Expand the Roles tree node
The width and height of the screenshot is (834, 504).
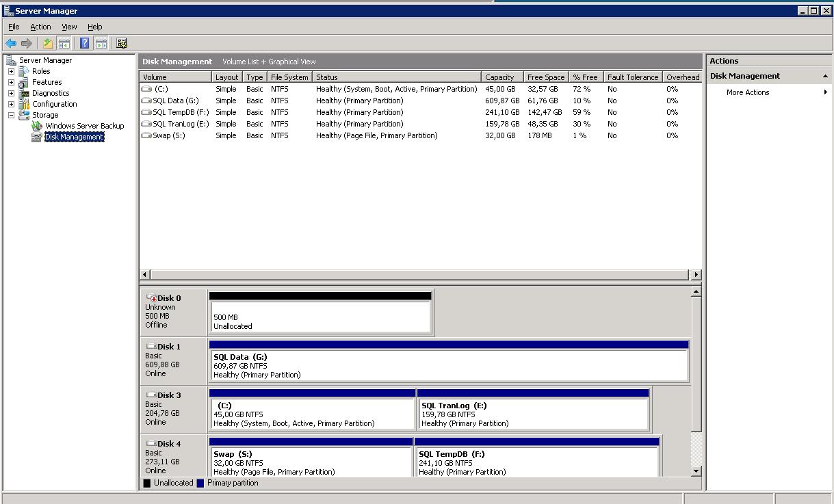coord(11,71)
